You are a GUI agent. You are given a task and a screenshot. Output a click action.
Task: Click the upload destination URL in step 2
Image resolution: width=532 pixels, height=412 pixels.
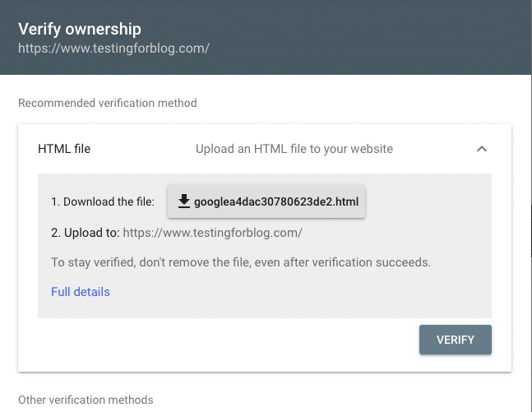[212, 233]
